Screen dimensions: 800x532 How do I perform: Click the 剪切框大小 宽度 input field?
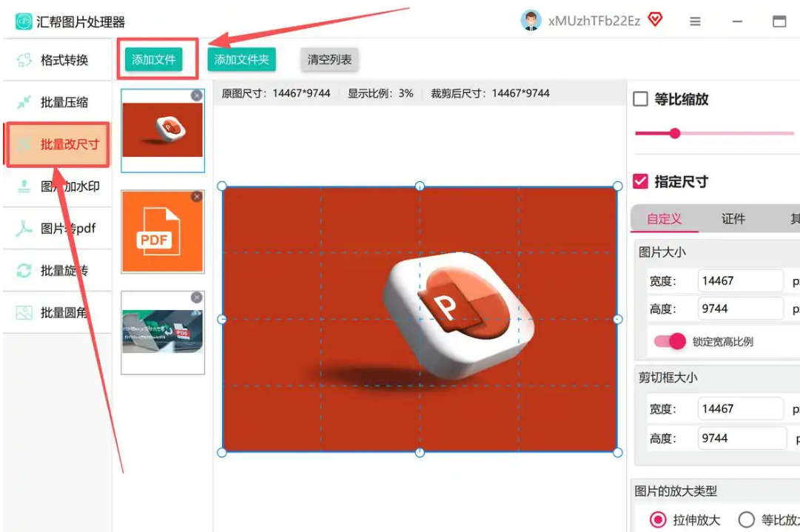click(740, 408)
